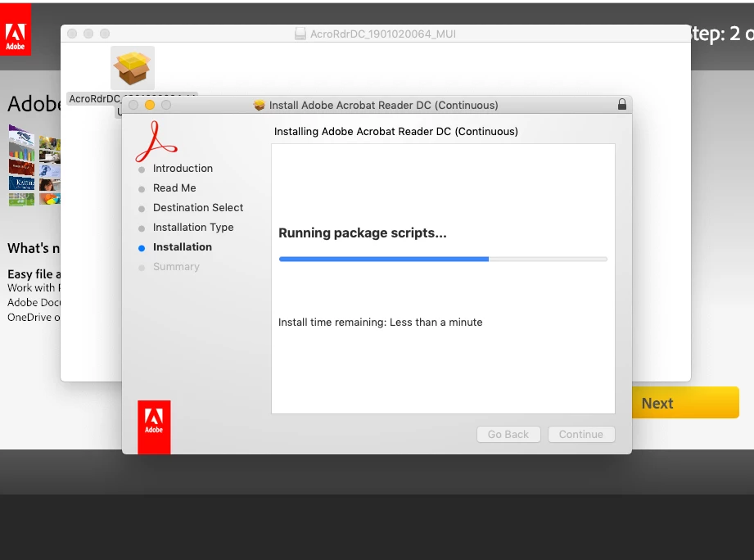
Task: Click the Adobe logo at installer bottom left
Action: [x=154, y=427]
